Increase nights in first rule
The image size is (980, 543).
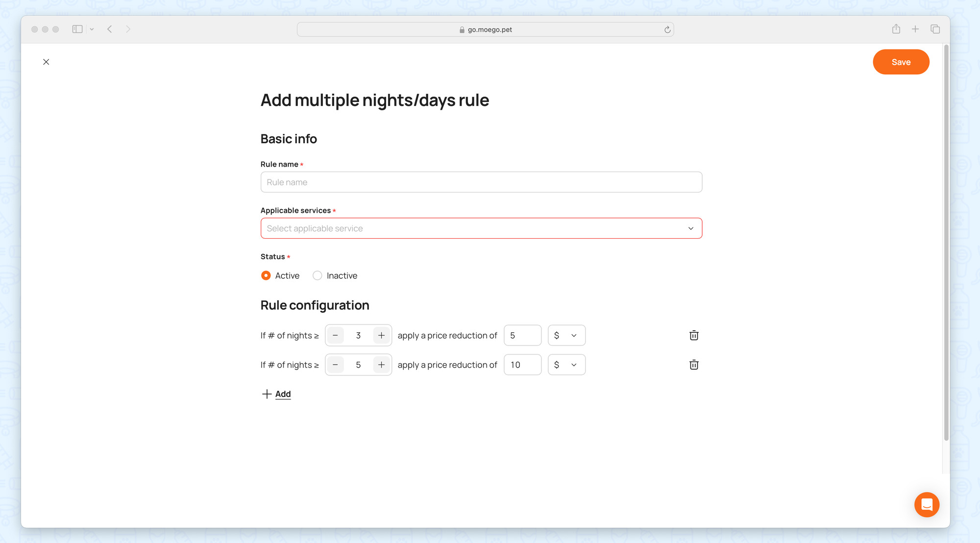pos(381,335)
